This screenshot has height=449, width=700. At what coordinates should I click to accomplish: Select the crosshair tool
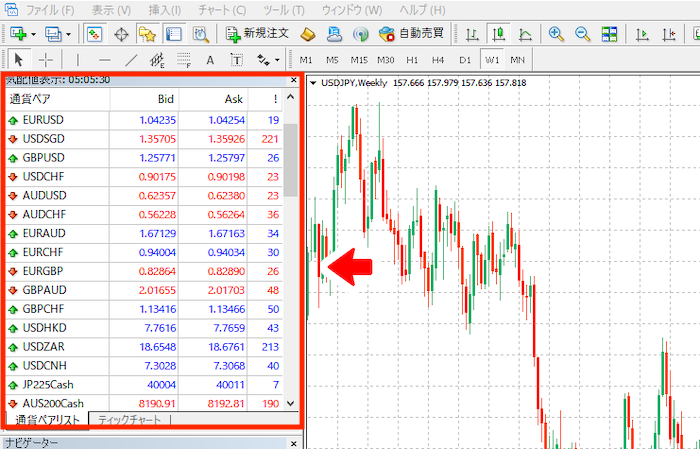pos(46,59)
